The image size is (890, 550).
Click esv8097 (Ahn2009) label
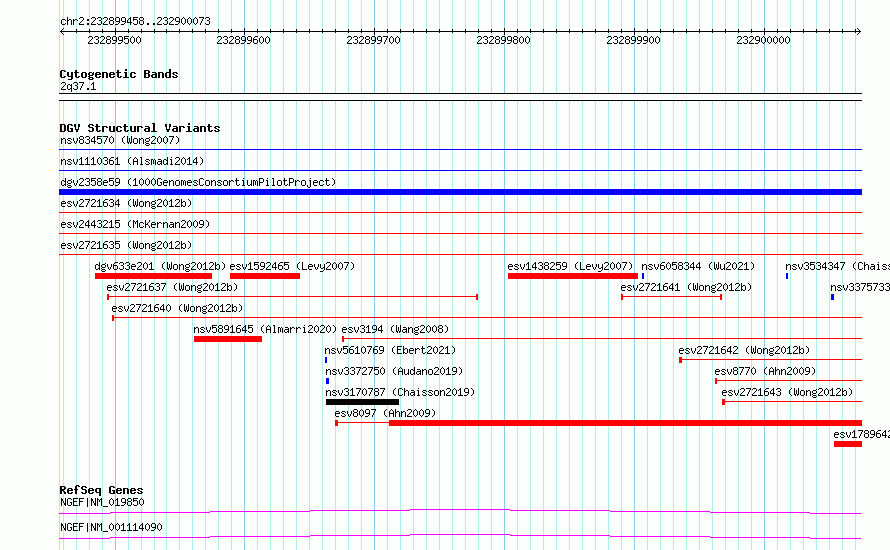tap(385, 413)
